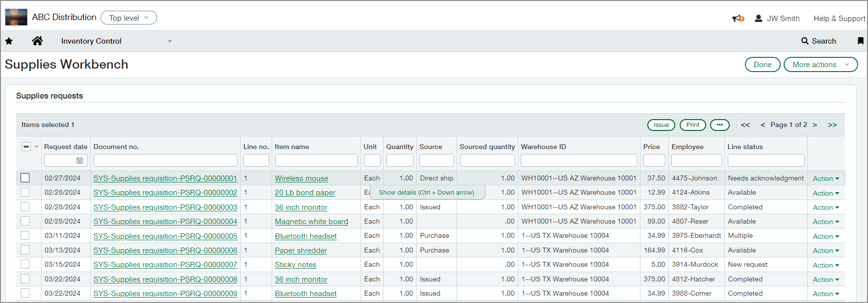Viewport: 868px width, 303px height.
Task: Expand Action menu for Wireless mouse row
Action: [x=826, y=179]
